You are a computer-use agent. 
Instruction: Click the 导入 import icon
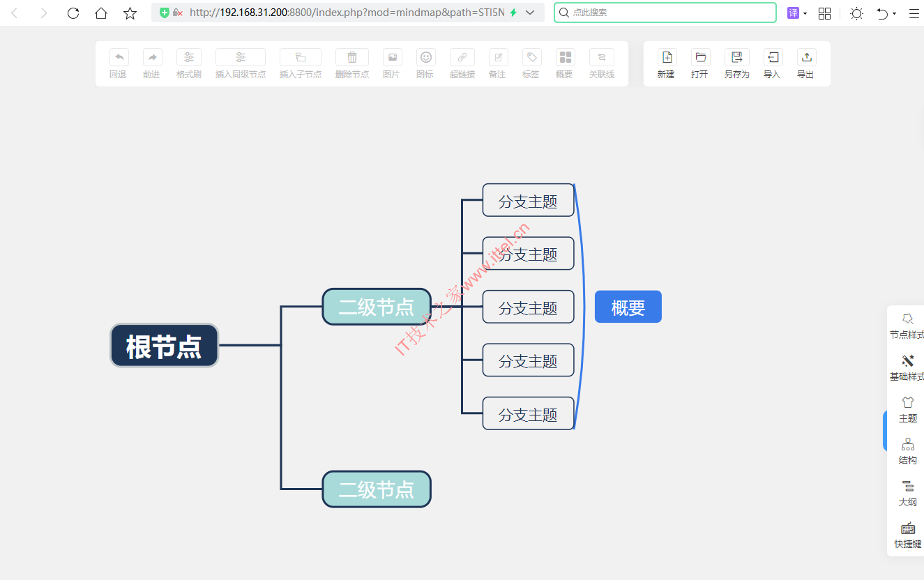pos(773,57)
